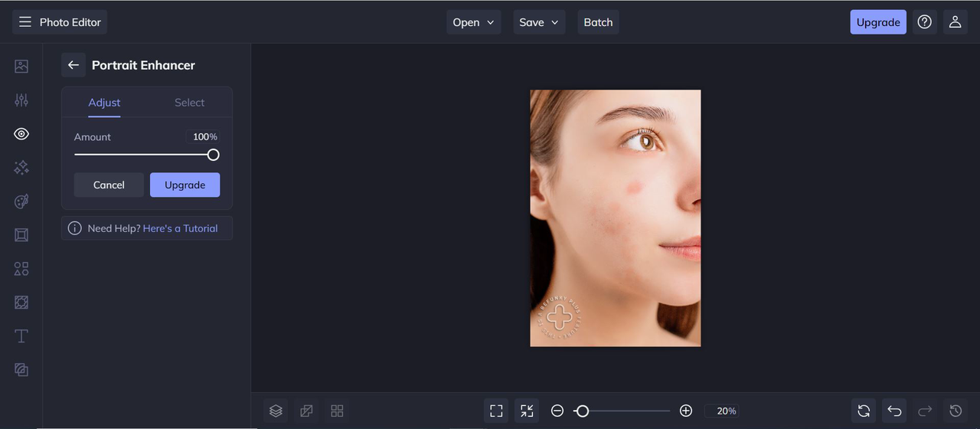
Task: Click the top-right Upgrade button
Action: tap(878, 22)
